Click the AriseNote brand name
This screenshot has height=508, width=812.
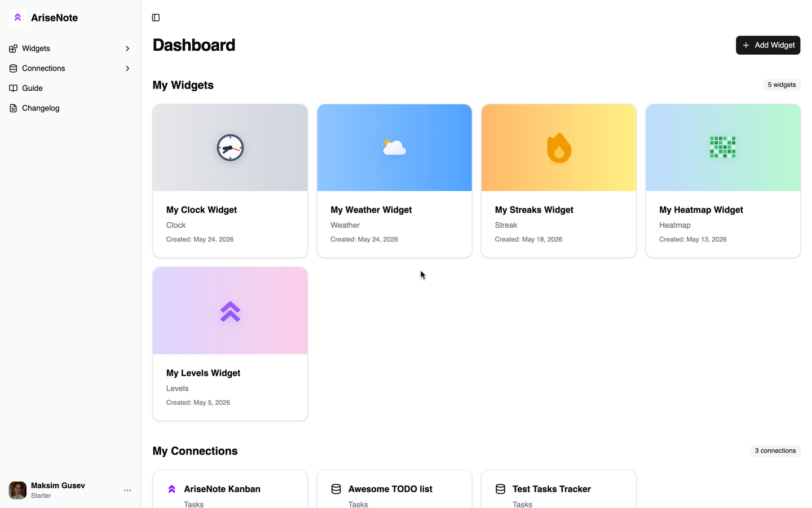54,17
